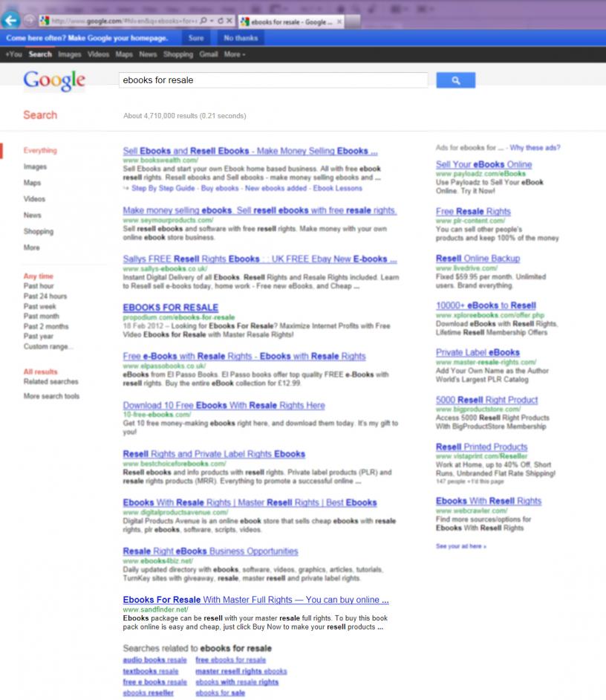Viewport: 606px width, 700px height.
Task: Click the blue magnifier search button
Action: (456, 80)
